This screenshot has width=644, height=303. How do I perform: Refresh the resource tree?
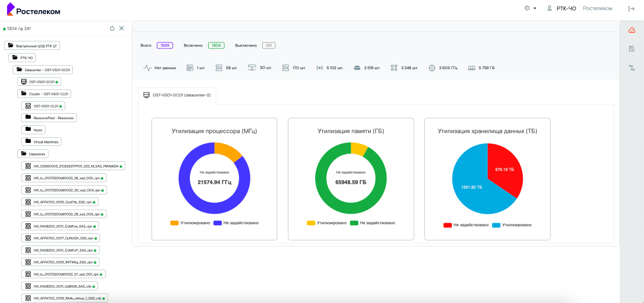point(112,28)
